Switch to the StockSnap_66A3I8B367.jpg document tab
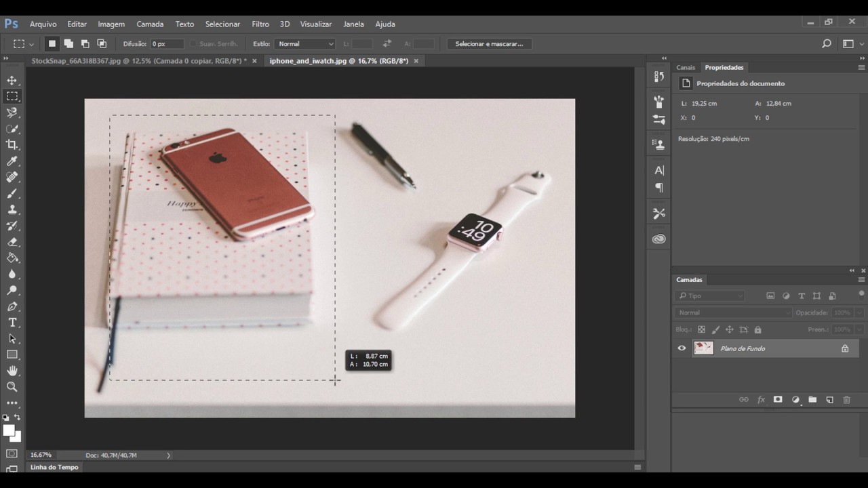The width and height of the screenshot is (868, 488). point(139,61)
